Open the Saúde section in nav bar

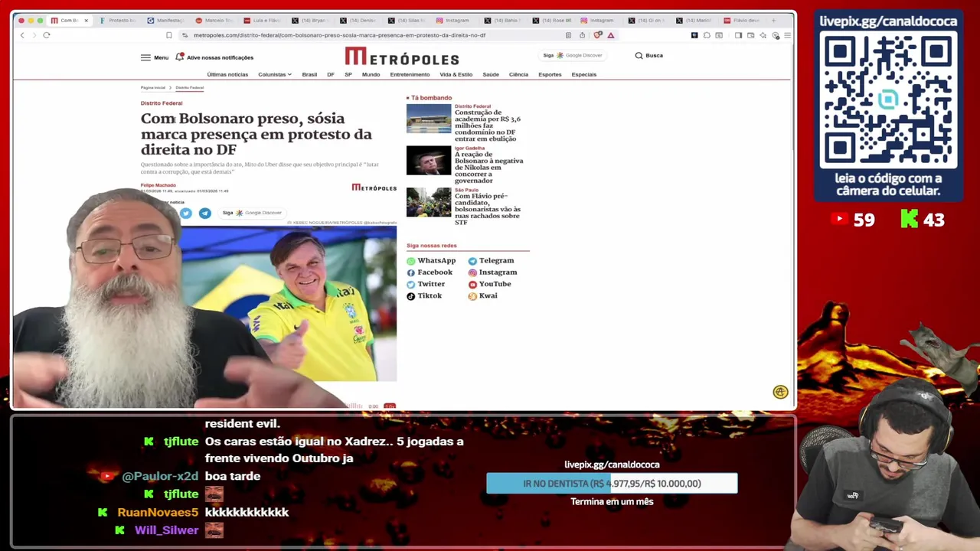(x=491, y=74)
